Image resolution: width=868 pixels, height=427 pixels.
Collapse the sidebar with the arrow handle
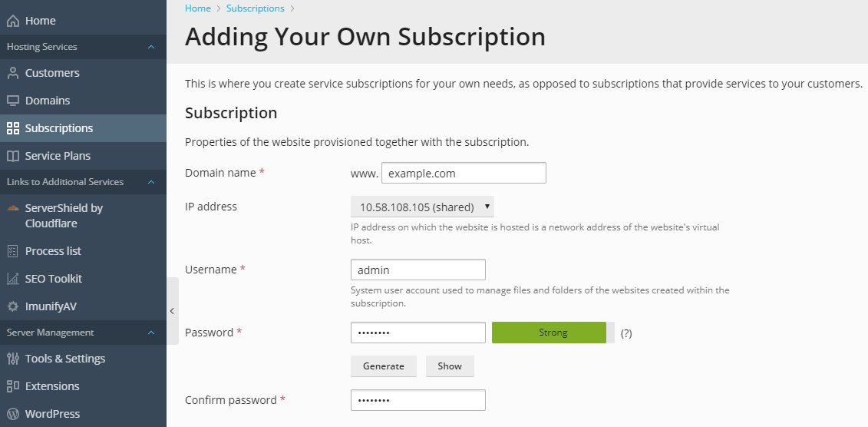click(172, 311)
